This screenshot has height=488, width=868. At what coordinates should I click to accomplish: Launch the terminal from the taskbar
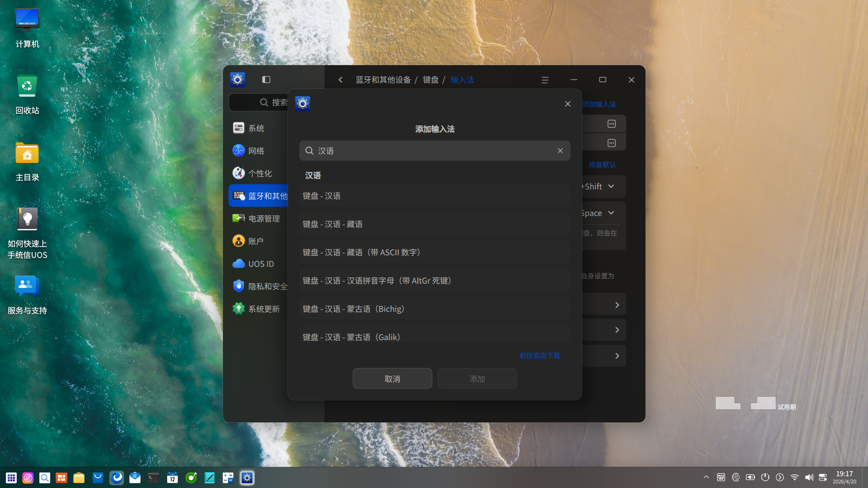click(x=152, y=478)
